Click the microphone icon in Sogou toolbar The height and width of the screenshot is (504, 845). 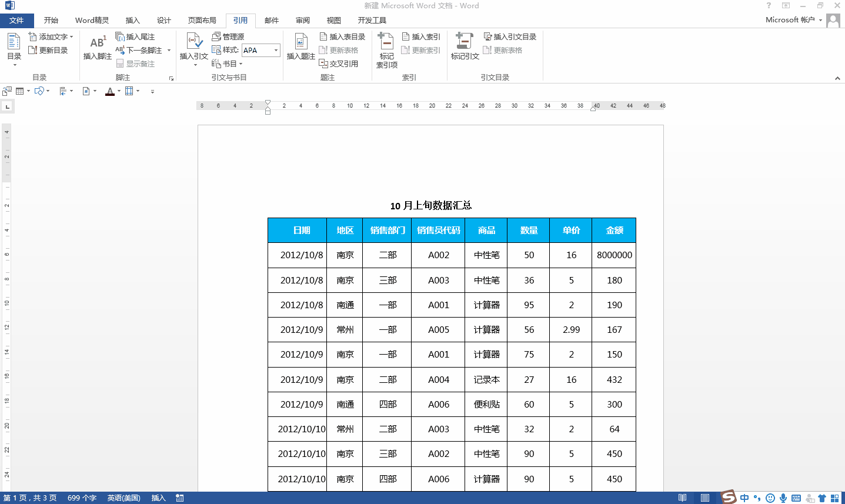coord(783,498)
